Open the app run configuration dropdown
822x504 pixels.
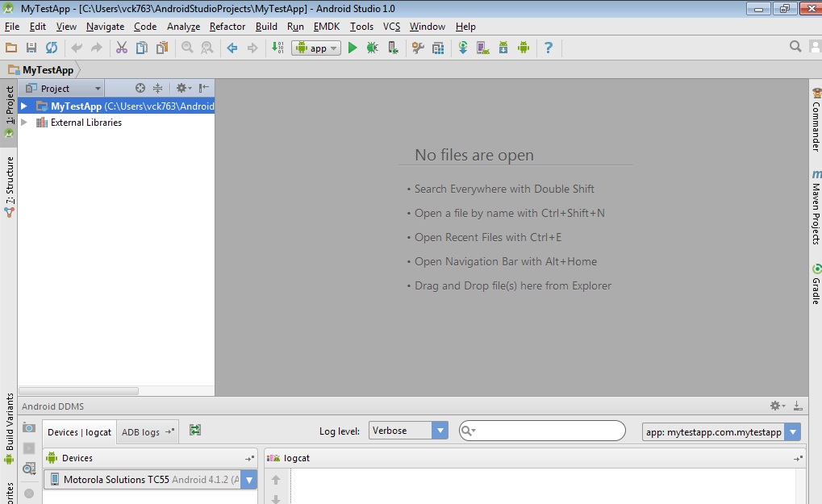316,48
